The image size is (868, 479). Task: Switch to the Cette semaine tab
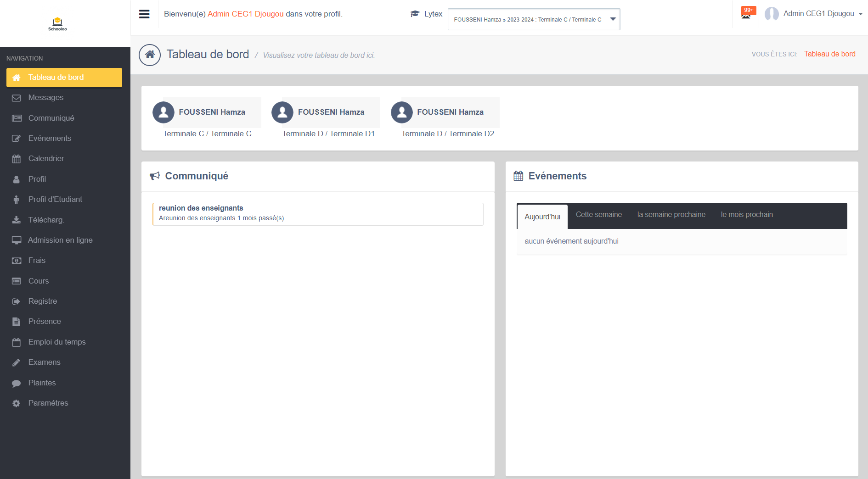click(x=598, y=215)
